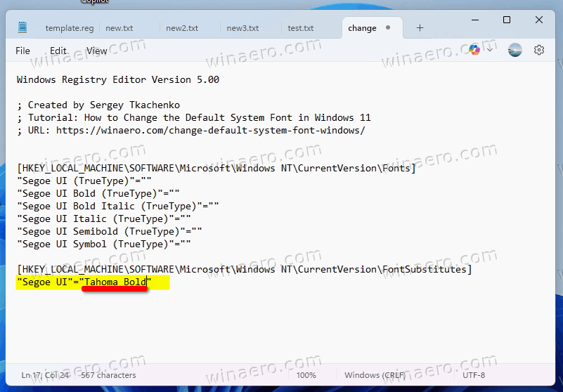Expand the Copilot dropdown arrow

click(490, 50)
